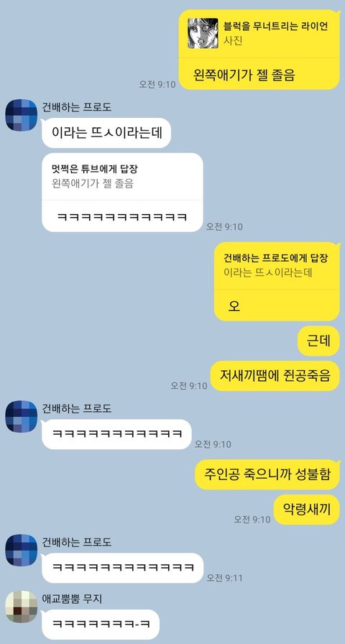Screen dimensions: 345x644
Task: Tap 건배하는 프로도 avatar beside the 9:11 message
Action: click(22, 551)
